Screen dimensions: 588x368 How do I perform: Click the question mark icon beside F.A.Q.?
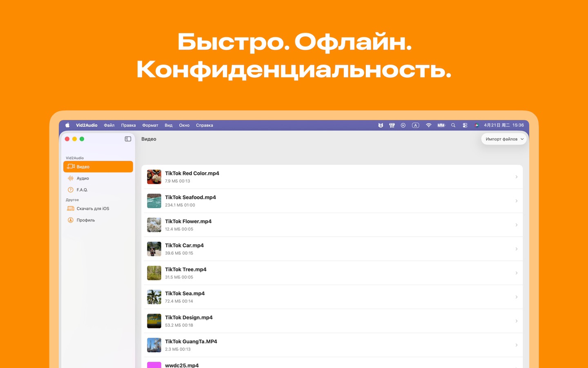(x=71, y=190)
